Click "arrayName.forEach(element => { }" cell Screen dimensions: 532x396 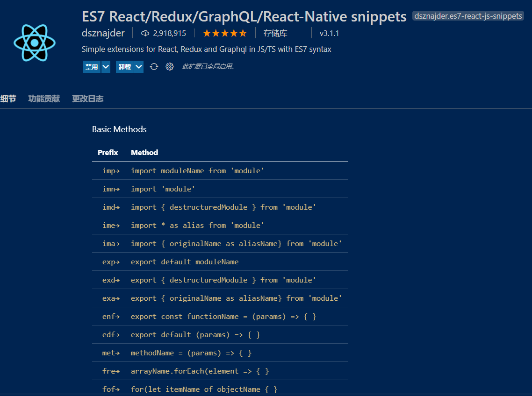click(x=200, y=371)
